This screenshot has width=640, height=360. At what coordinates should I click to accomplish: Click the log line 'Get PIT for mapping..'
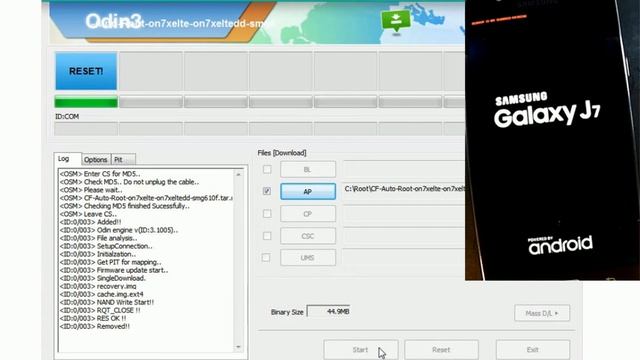(x=111, y=262)
